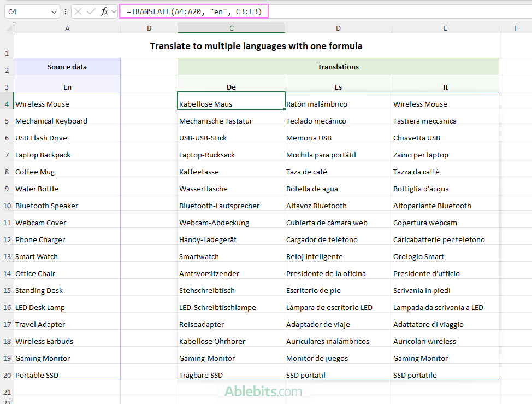This screenshot has height=404, width=532.
Task: Select column B header
Action: [x=149, y=28]
